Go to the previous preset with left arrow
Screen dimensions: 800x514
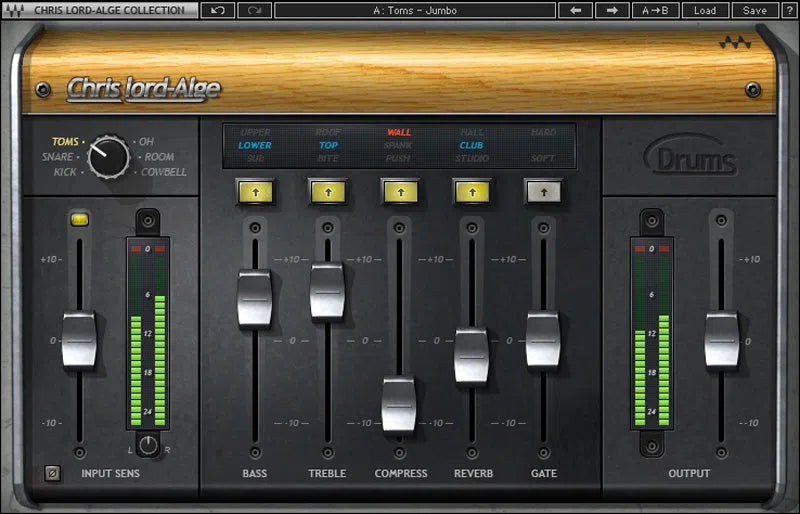[x=575, y=10]
